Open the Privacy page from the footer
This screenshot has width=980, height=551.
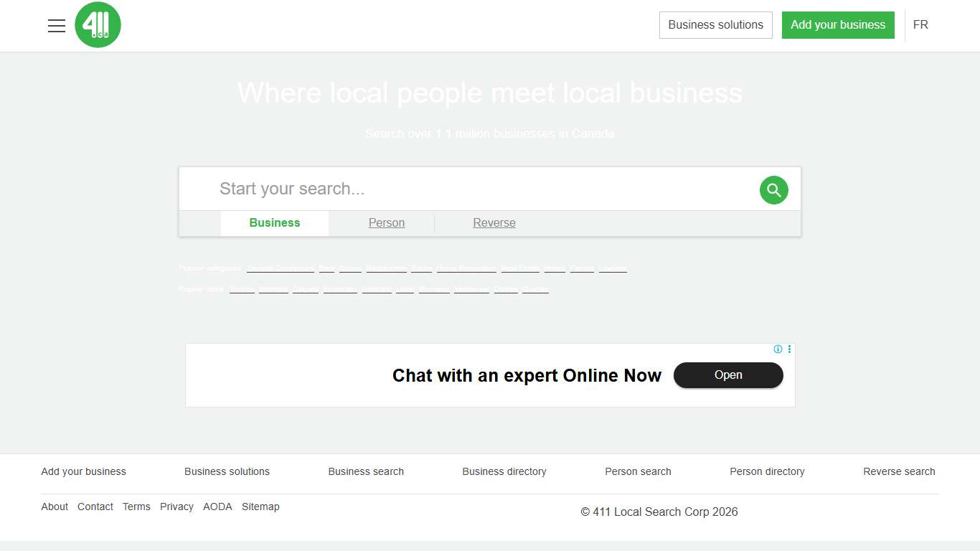176,507
